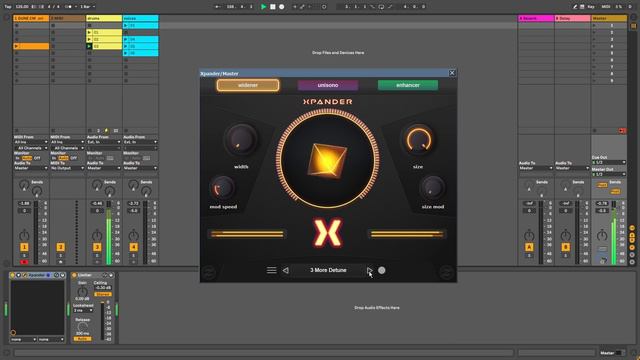The height and width of the screenshot is (360, 640).
Task: Click the glowing cube in the Xpander center dial
Action: (327, 160)
